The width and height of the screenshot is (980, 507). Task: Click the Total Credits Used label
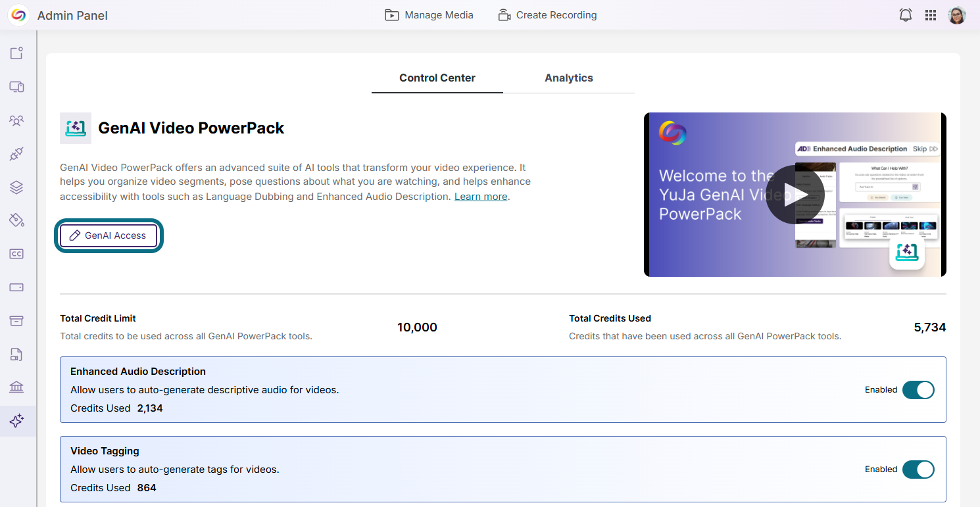coord(610,318)
